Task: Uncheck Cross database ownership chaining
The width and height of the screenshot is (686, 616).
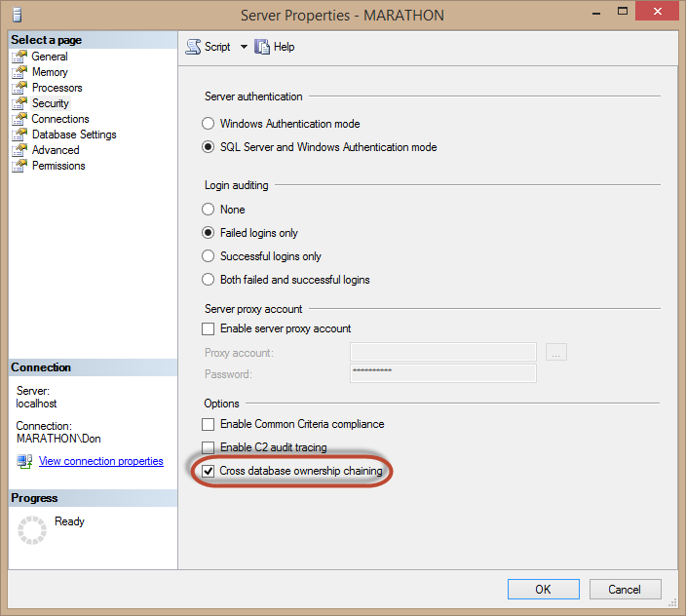Action: click(208, 472)
